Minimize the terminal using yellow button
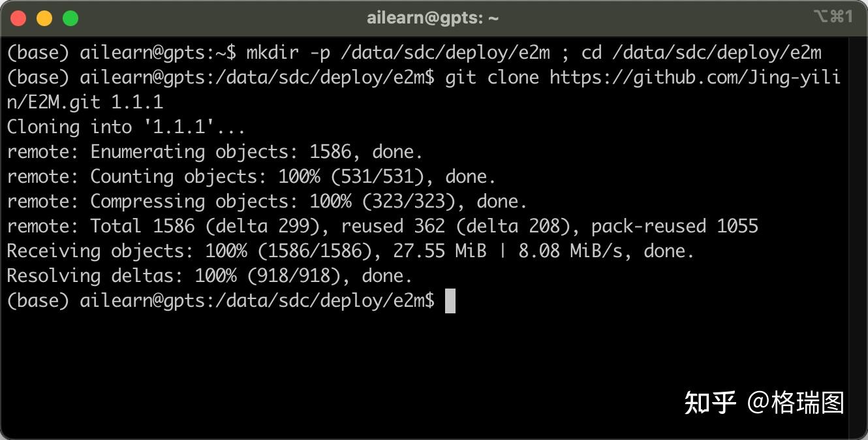Screen dimensions: 868x440 coord(44,18)
